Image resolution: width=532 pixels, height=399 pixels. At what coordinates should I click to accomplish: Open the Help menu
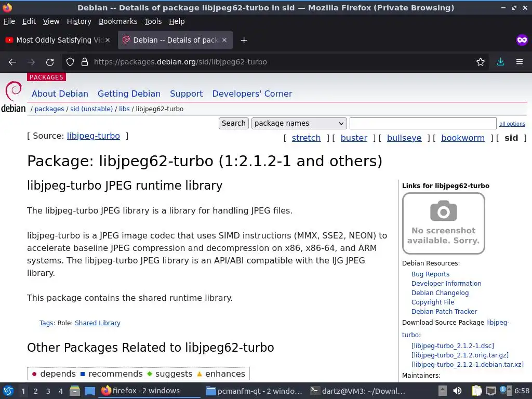[x=177, y=21]
